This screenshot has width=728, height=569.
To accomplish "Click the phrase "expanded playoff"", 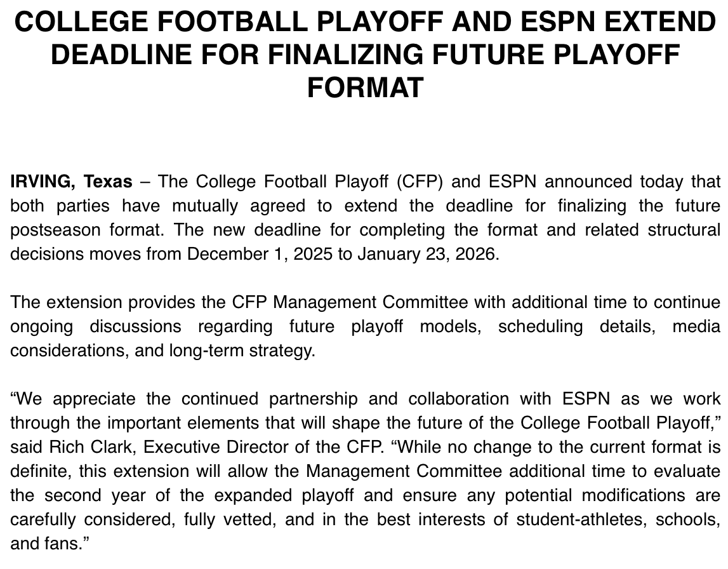I will 301,495.
